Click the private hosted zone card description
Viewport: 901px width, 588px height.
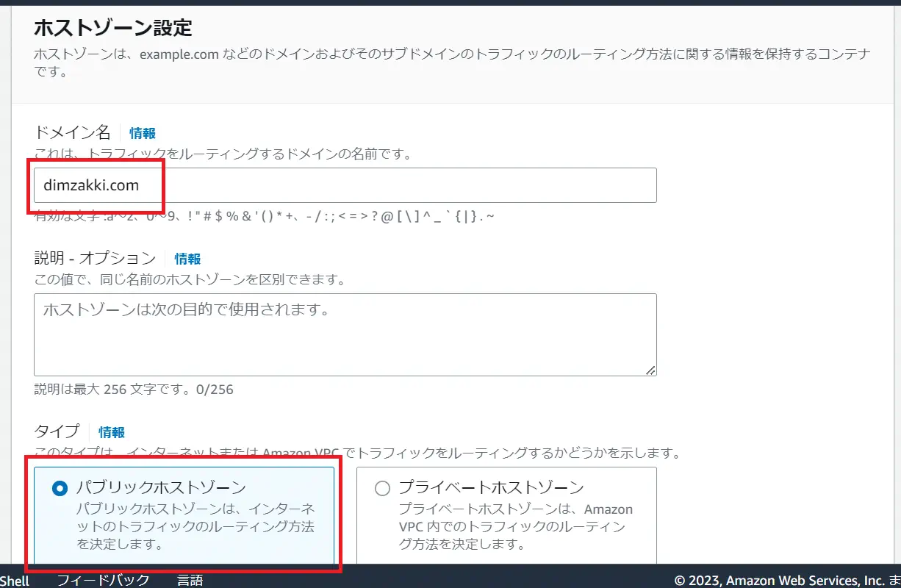(x=514, y=527)
